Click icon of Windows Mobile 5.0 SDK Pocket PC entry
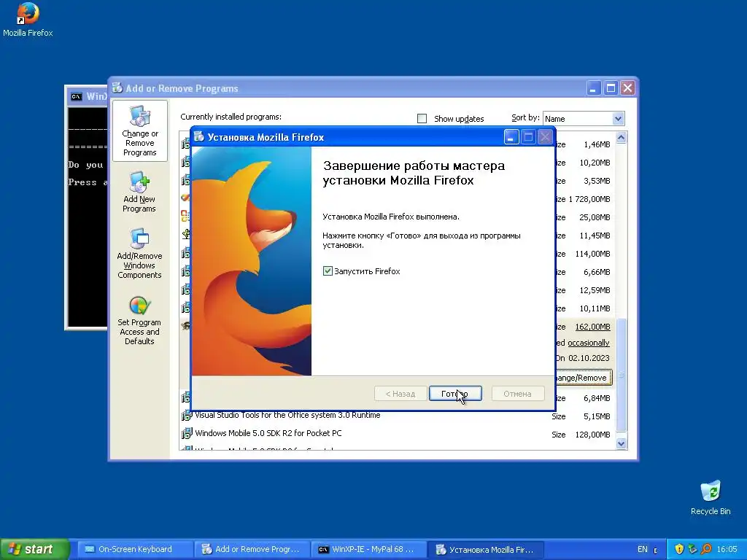 click(x=186, y=434)
